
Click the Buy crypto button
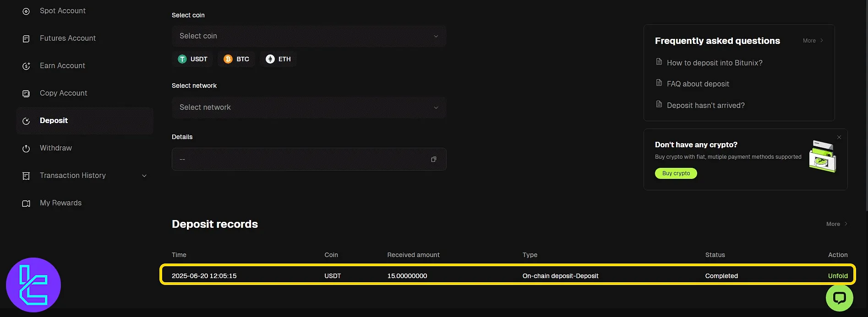[x=676, y=173]
